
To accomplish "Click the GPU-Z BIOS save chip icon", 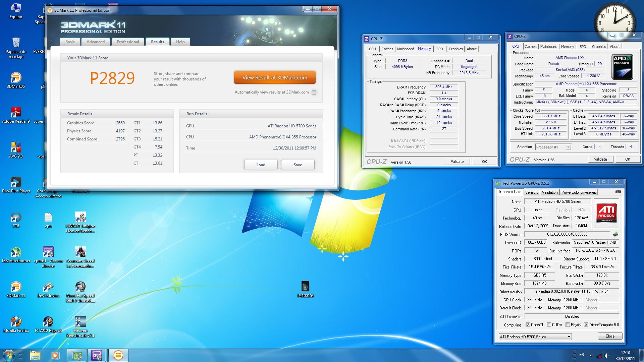I will pos(615,234).
